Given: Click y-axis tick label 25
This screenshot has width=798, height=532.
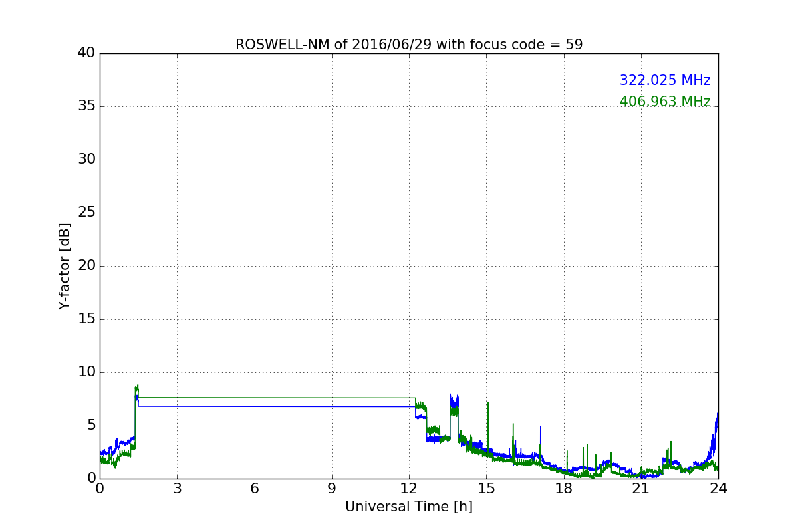Looking at the screenshot, I should [86, 213].
